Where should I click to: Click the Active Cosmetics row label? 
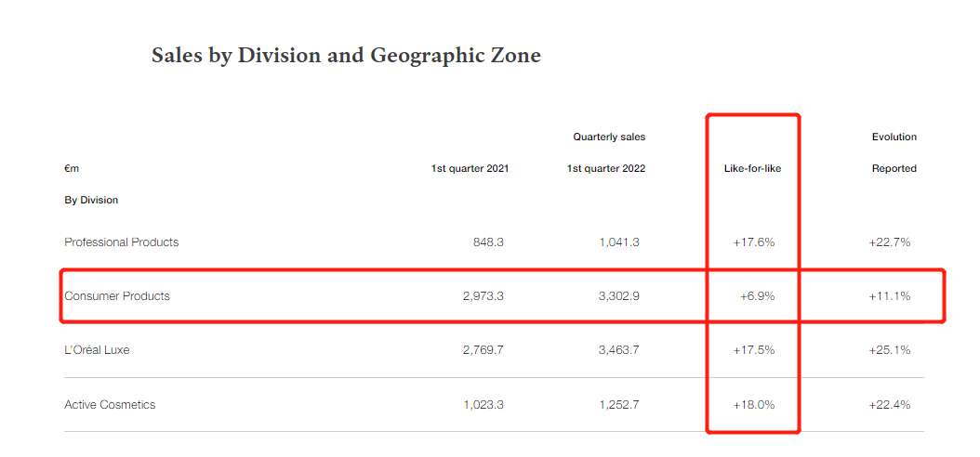pyautogui.click(x=110, y=405)
